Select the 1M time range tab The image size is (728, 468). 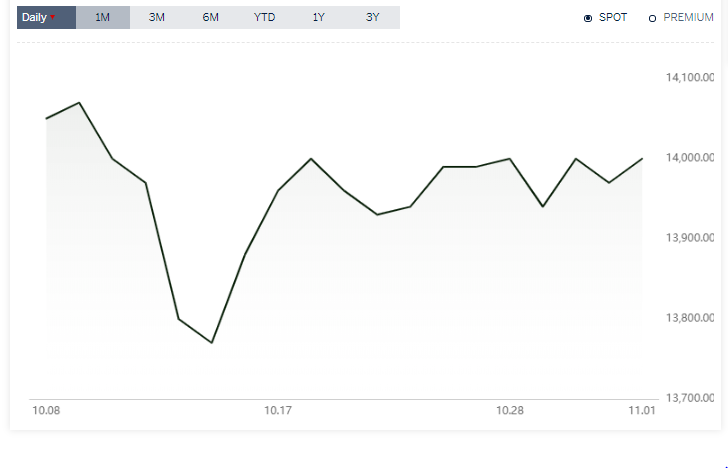(x=103, y=18)
